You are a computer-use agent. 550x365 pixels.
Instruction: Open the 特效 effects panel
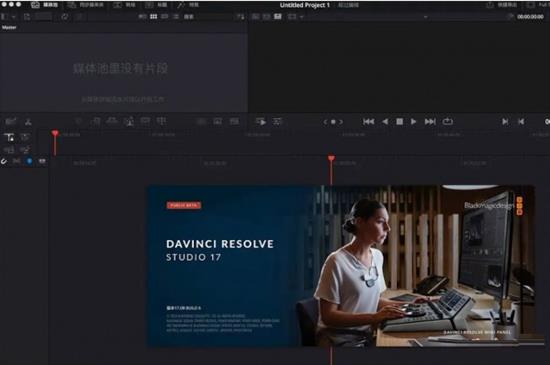pos(188,5)
